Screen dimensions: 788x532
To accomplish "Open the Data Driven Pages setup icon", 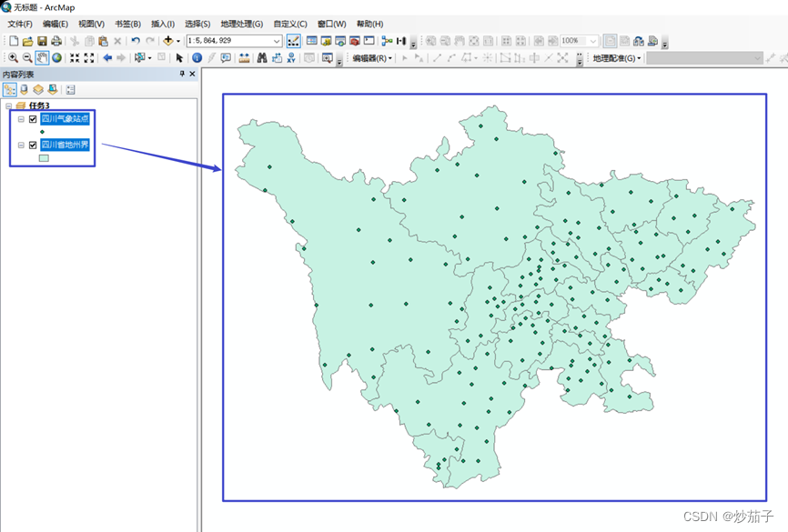I will 652,41.
